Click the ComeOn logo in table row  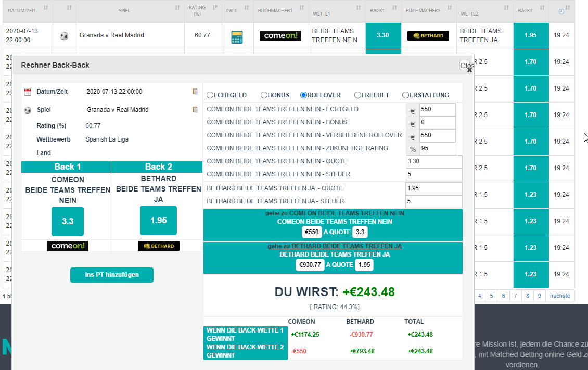(280, 36)
